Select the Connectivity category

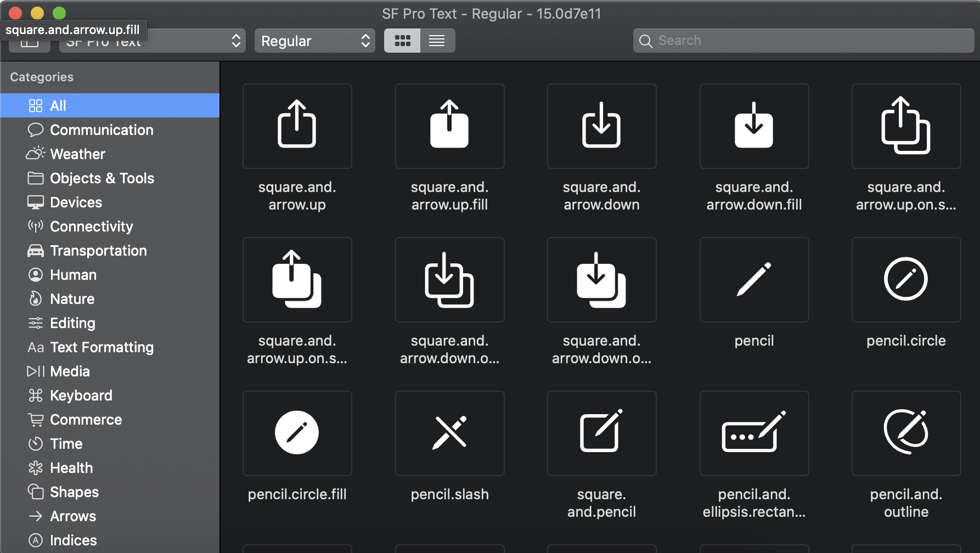[110, 226]
